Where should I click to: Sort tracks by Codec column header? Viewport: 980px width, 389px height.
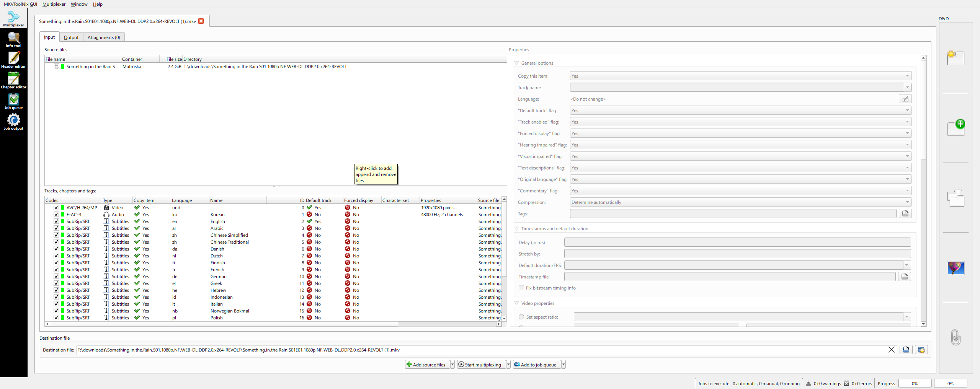[73, 200]
